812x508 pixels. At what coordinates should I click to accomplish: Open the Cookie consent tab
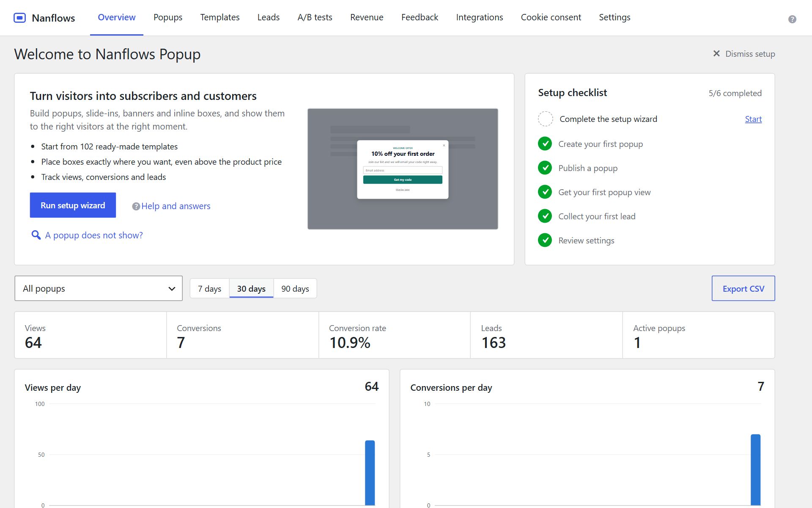(x=551, y=17)
